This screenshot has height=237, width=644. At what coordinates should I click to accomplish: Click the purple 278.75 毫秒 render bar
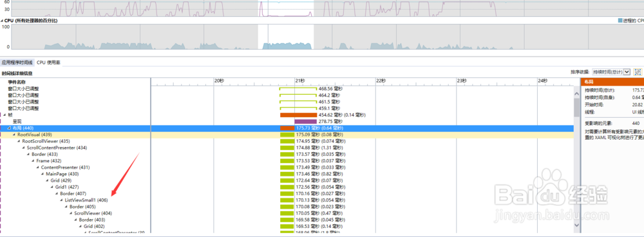coord(305,122)
